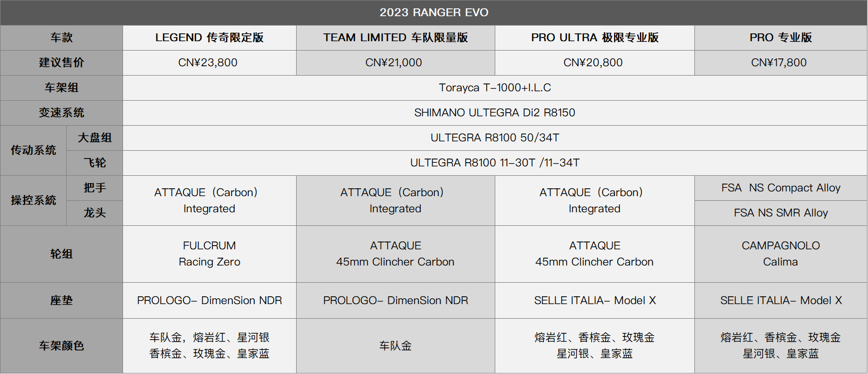The image size is (868, 374).
Task: Select the CAMPAGNOLO Calima wheelset cell
Action: pos(781,254)
